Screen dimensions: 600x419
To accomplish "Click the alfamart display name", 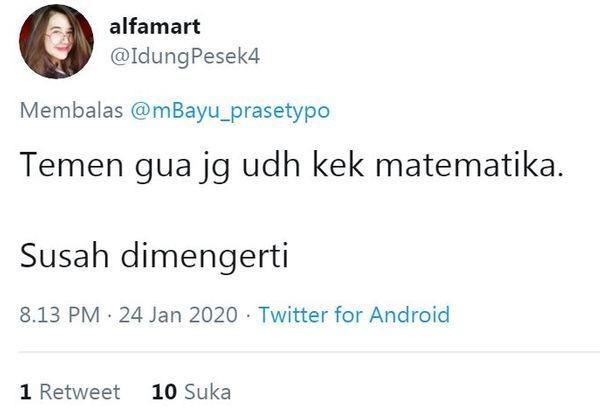I will tap(155, 26).
